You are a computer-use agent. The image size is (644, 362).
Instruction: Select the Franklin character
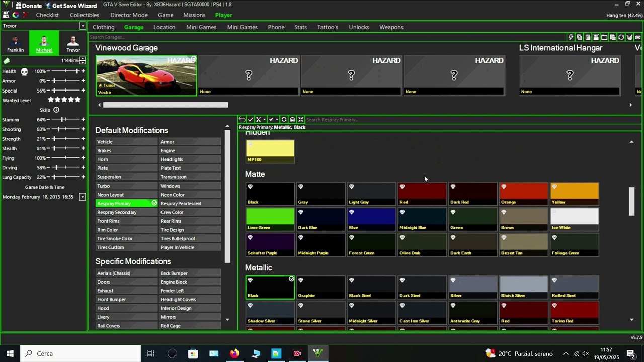(x=15, y=44)
